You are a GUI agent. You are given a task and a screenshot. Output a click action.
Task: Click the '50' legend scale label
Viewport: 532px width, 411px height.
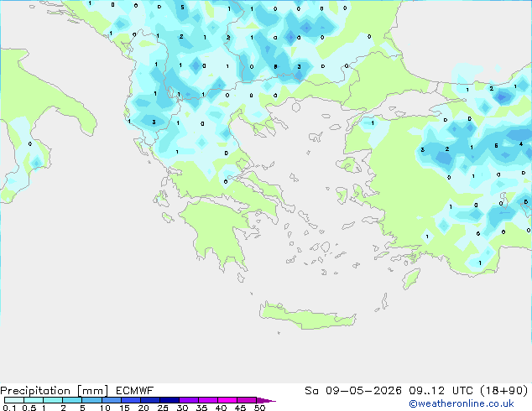tap(260, 408)
